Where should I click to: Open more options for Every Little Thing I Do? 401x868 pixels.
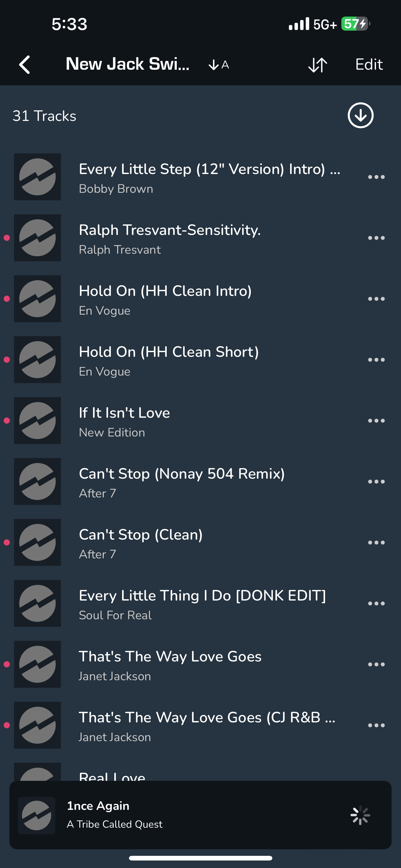[376, 603]
